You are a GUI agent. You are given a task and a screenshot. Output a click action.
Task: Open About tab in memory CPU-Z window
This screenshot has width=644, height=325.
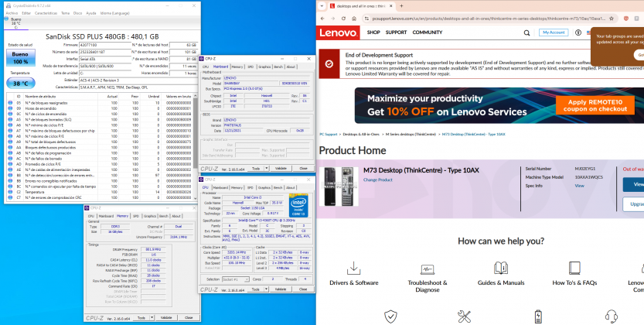pos(176,216)
